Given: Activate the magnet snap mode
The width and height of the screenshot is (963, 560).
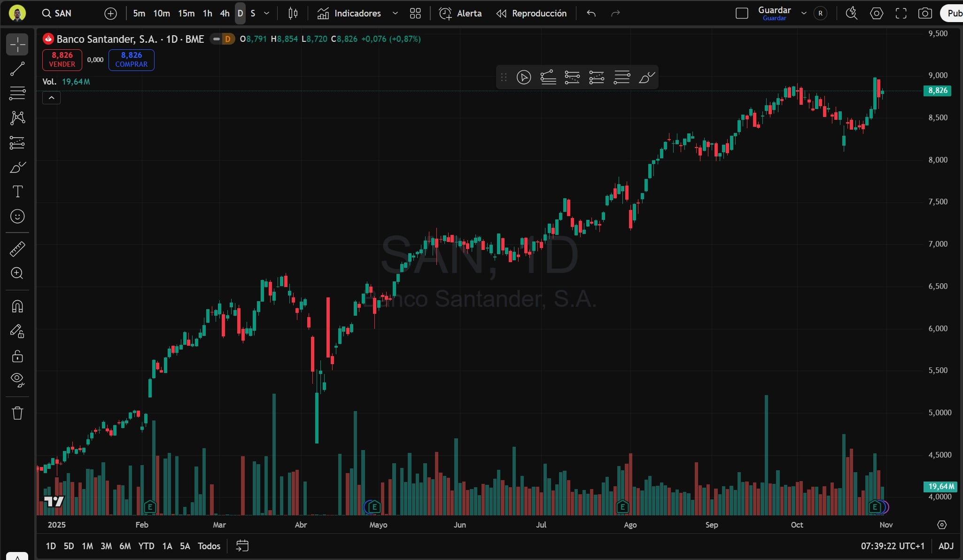Looking at the screenshot, I should point(17,307).
